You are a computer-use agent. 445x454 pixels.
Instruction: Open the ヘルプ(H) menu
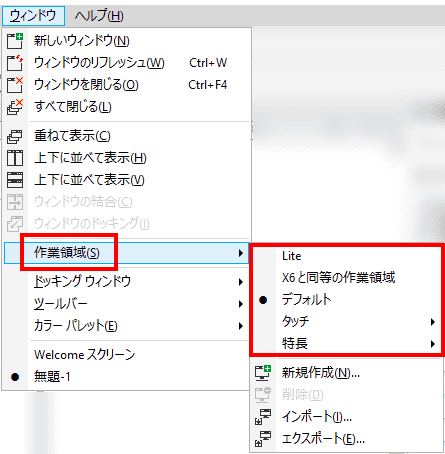pos(99,16)
